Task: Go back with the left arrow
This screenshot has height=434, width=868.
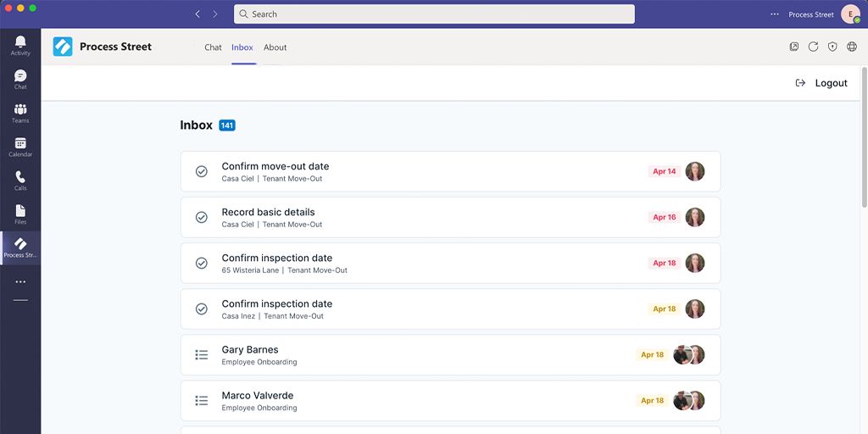Action: pyautogui.click(x=198, y=14)
